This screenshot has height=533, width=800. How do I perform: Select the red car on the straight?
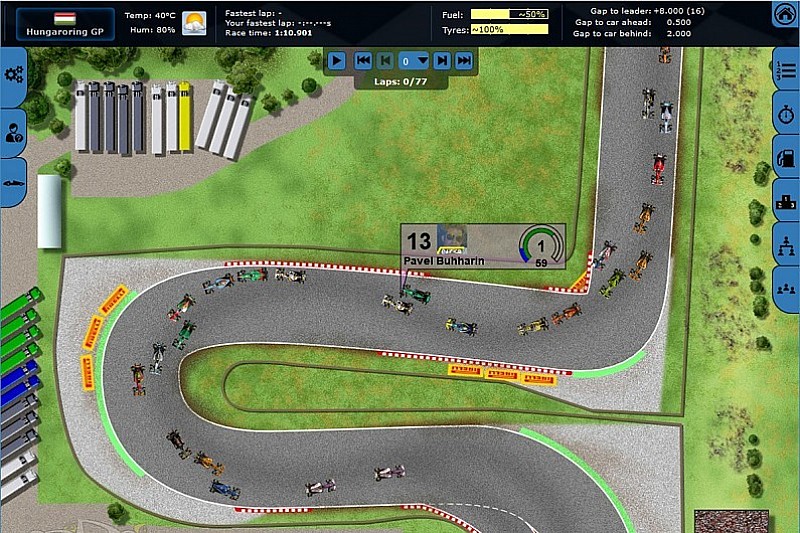point(658,169)
